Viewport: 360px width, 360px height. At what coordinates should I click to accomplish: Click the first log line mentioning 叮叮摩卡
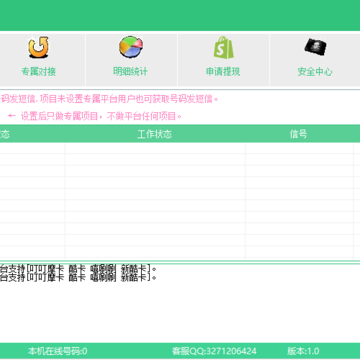click(78, 268)
